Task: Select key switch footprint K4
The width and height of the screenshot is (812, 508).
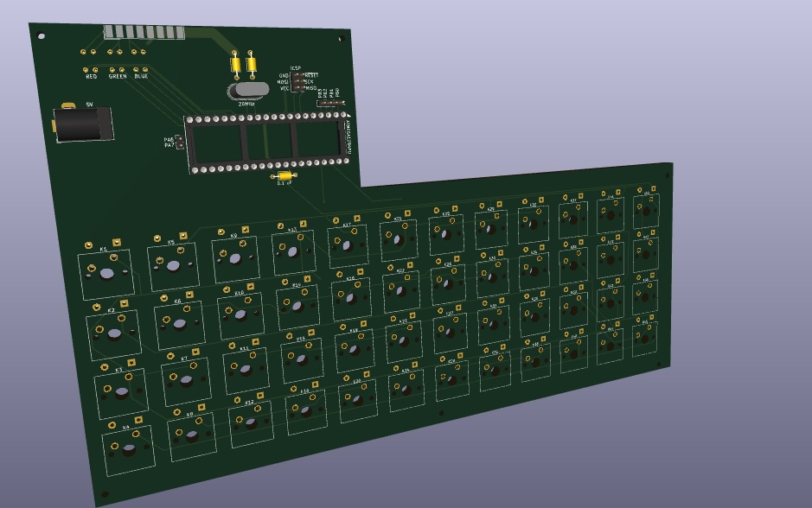Action: tap(129, 450)
